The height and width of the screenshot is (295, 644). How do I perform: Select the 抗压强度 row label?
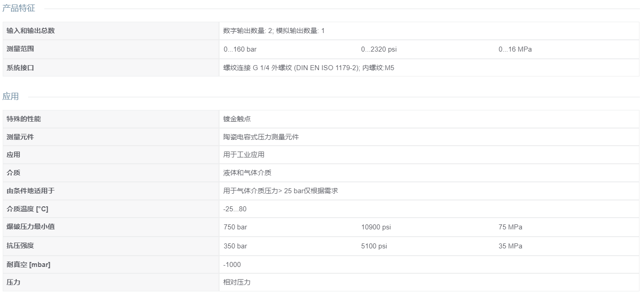[x=20, y=246]
